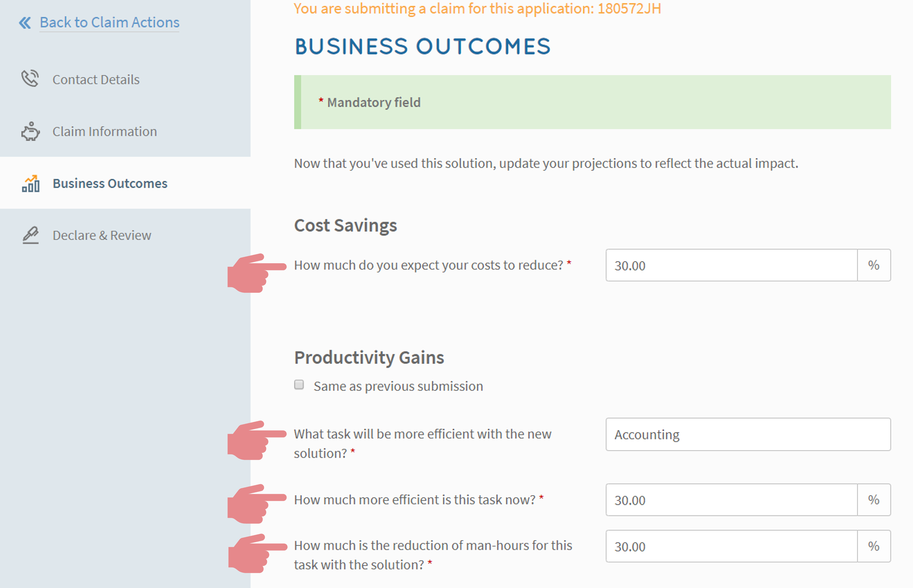Image resolution: width=913 pixels, height=588 pixels.
Task: Open the Contact Details section
Action: point(96,79)
